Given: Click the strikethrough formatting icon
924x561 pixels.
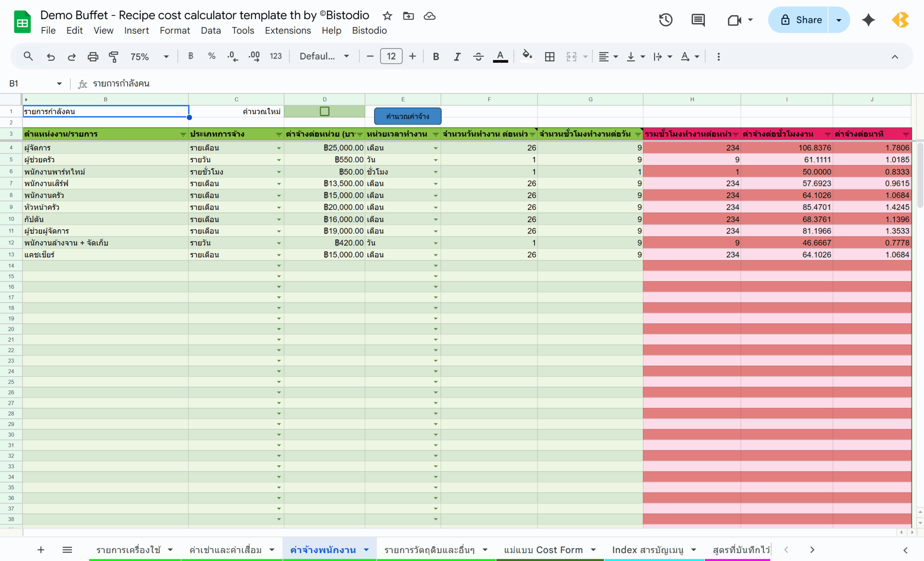Looking at the screenshot, I should point(478,57).
